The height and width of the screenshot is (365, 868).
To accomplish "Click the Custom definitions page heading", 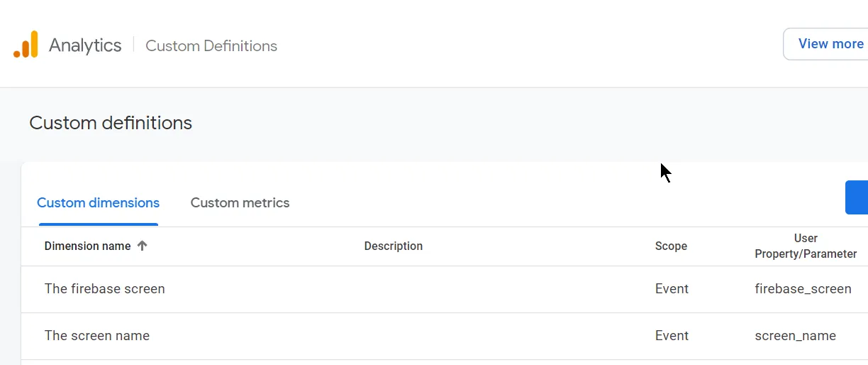I will coord(111,123).
